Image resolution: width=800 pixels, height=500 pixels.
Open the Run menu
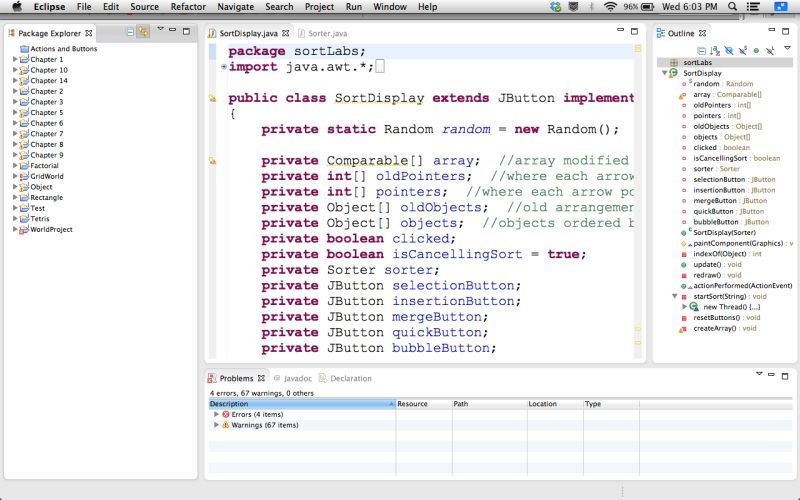(x=354, y=7)
